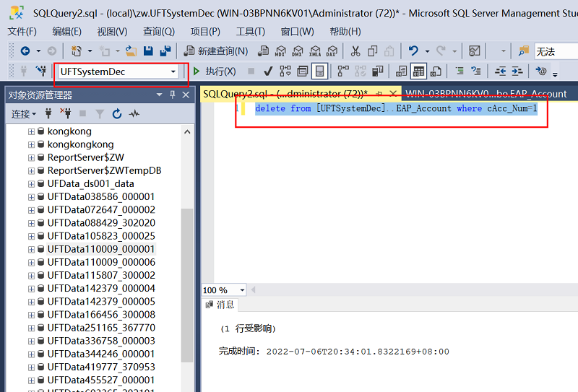Open Object Explorer window position dropdown
The image size is (578, 392).
[x=159, y=95]
